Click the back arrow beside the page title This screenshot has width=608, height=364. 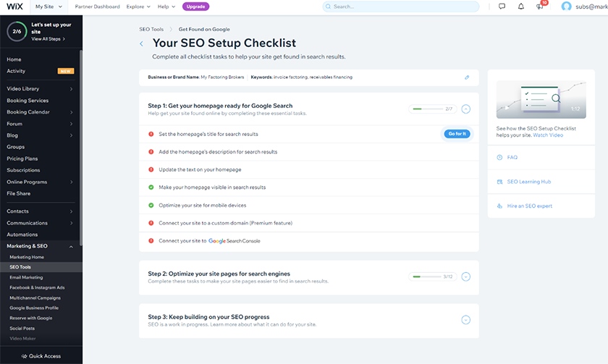[142, 44]
